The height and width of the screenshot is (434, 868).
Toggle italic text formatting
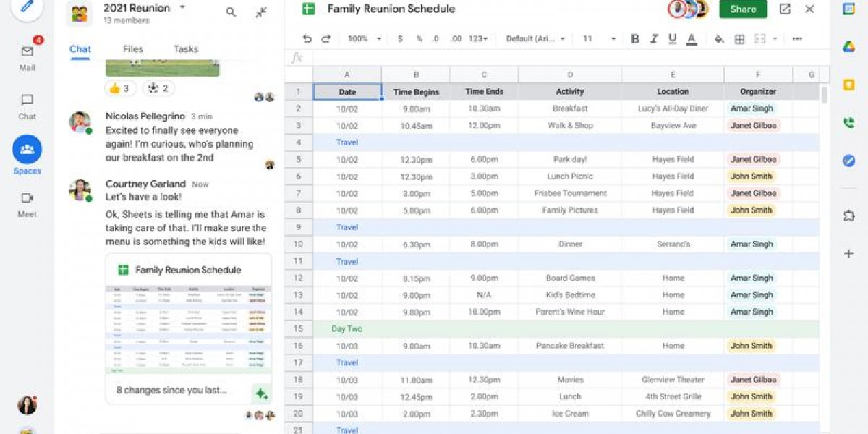pos(654,39)
